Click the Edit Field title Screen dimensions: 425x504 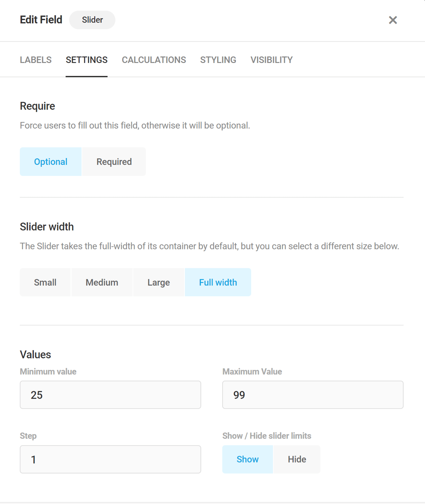pos(41,20)
